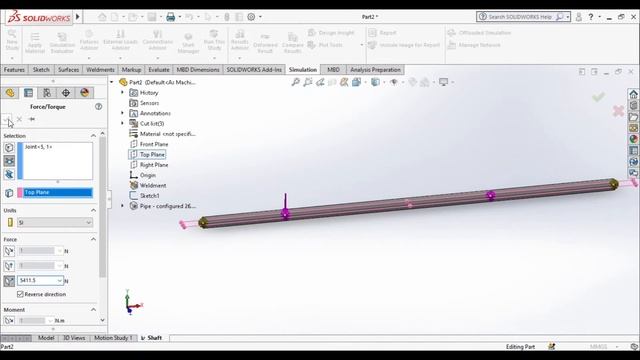Collapse the Part2 root tree node
640x360 pixels.
[x=111, y=82]
